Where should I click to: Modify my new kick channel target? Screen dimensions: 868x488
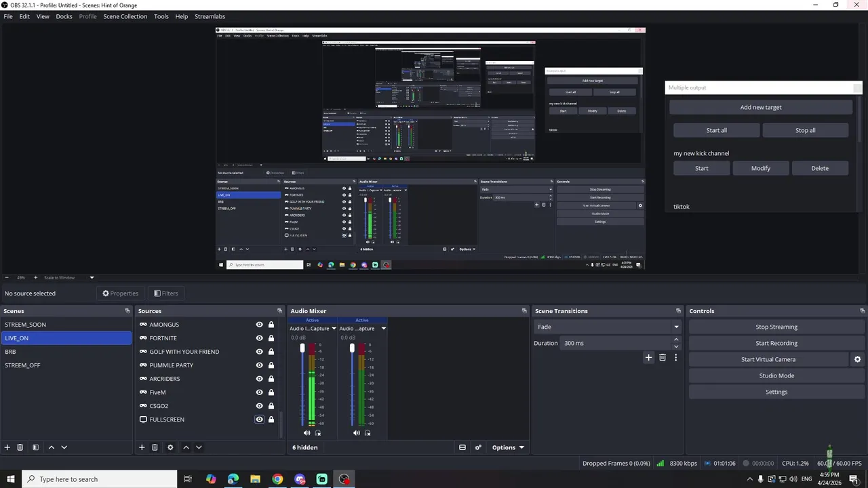pyautogui.click(x=761, y=168)
